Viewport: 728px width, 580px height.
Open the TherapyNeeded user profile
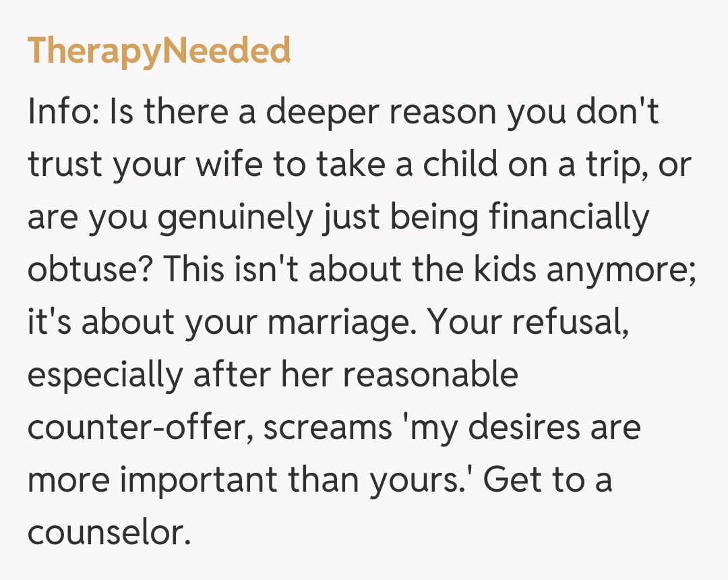pyautogui.click(x=159, y=51)
